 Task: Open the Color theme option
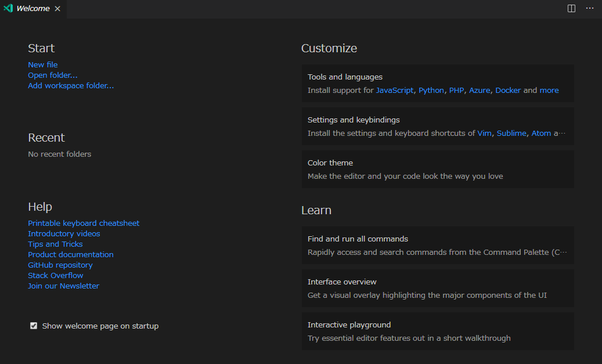[438, 169]
